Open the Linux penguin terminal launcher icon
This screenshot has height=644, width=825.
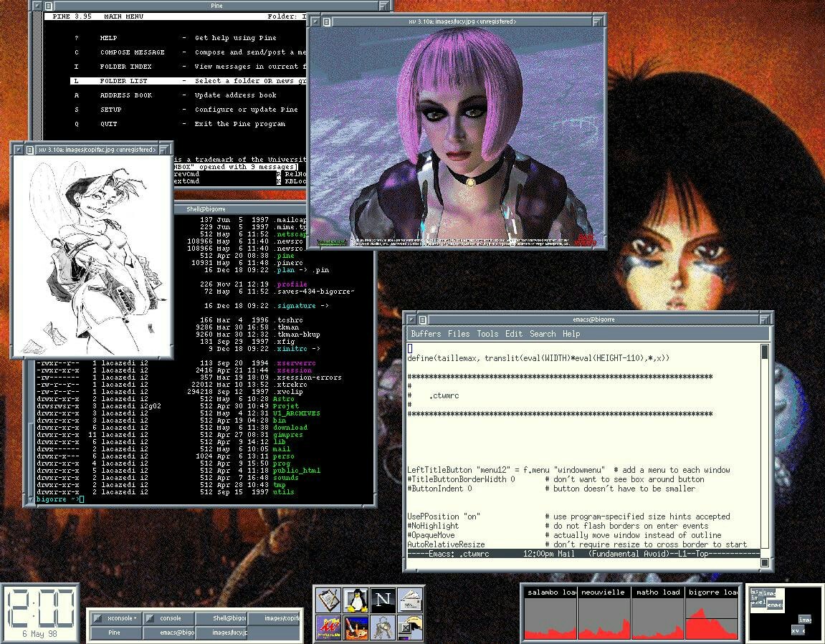coord(356,600)
